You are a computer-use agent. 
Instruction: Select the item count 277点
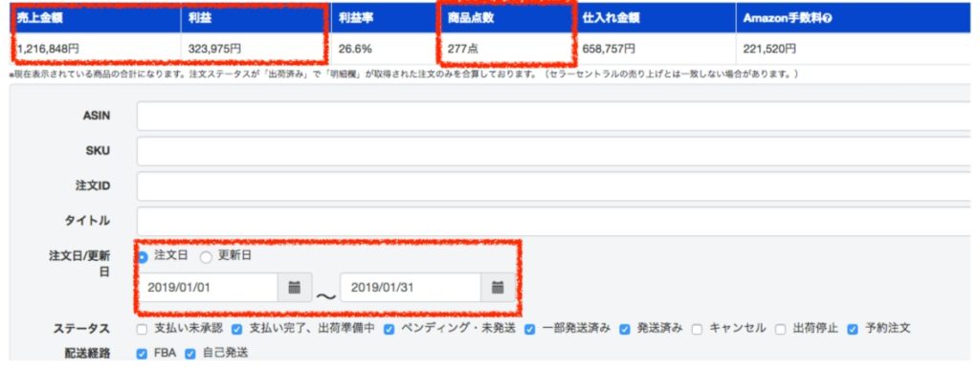[463, 49]
